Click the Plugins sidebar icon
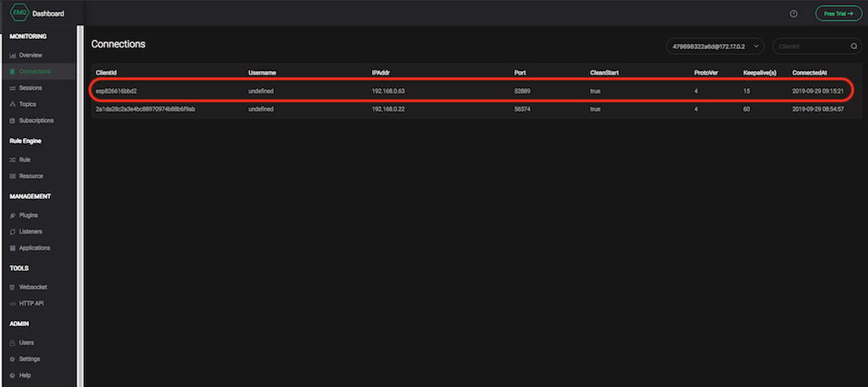 tap(13, 216)
